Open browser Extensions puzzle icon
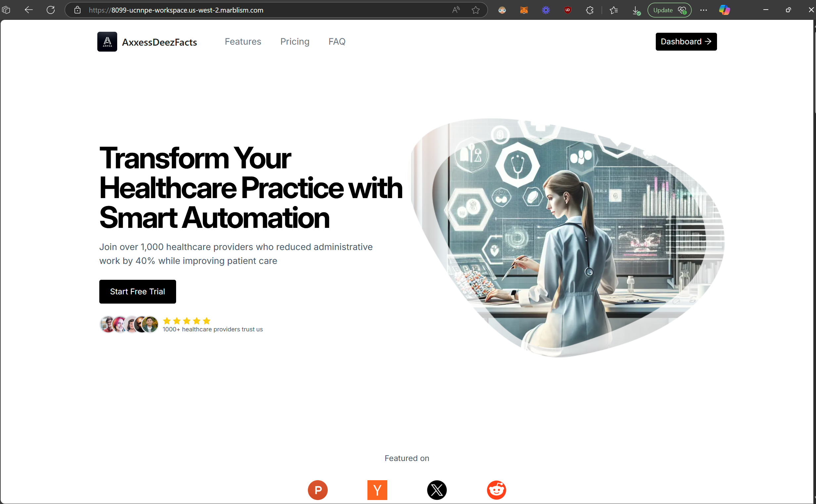816x504 pixels. tap(590, 10)
